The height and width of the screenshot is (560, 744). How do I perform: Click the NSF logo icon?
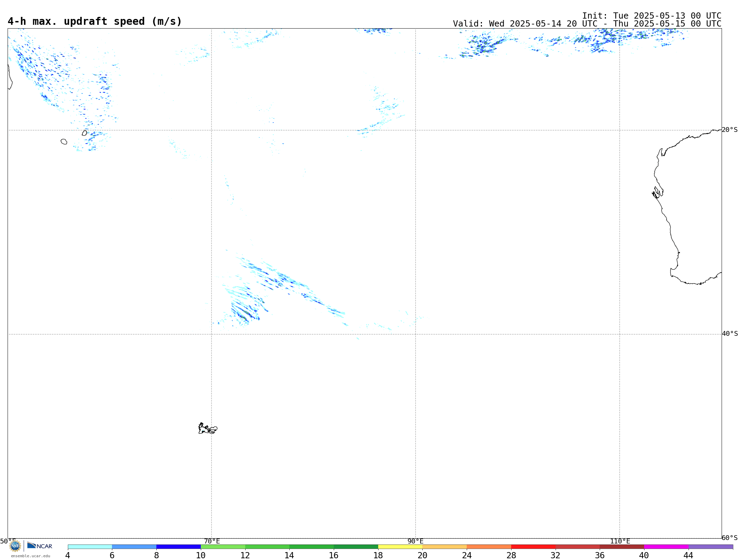tap(15, 546)
